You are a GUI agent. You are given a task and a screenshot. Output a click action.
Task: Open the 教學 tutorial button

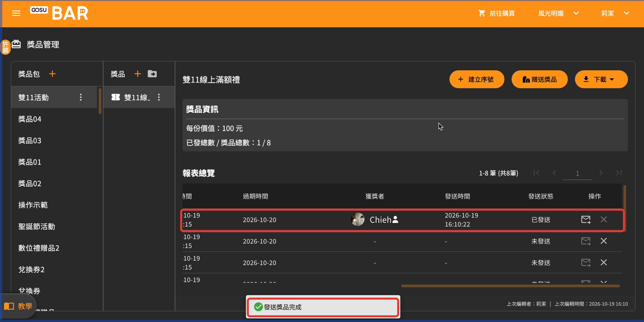pos(18,306)
